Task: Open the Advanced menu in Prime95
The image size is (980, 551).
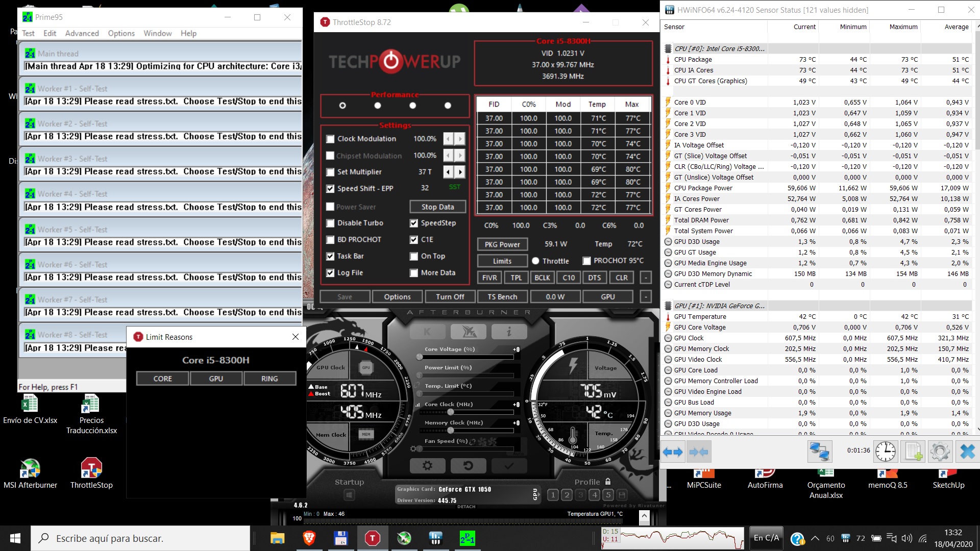Action: point(82,33)
